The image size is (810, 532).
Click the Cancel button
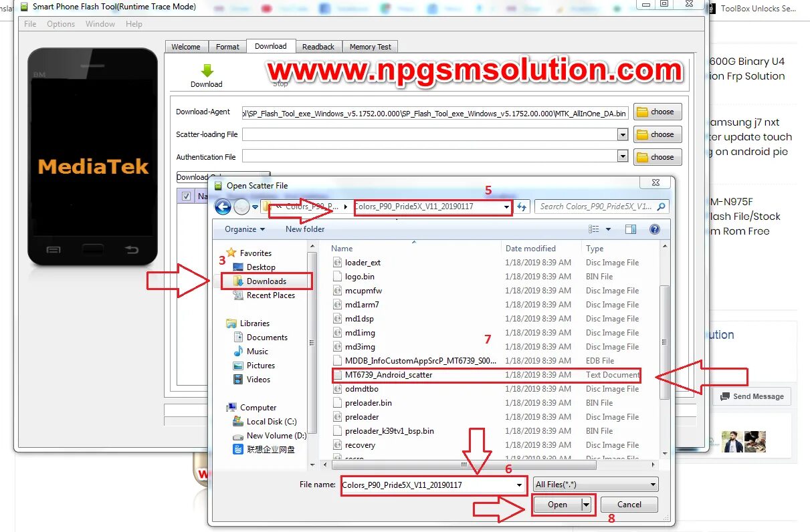[629, 505]
